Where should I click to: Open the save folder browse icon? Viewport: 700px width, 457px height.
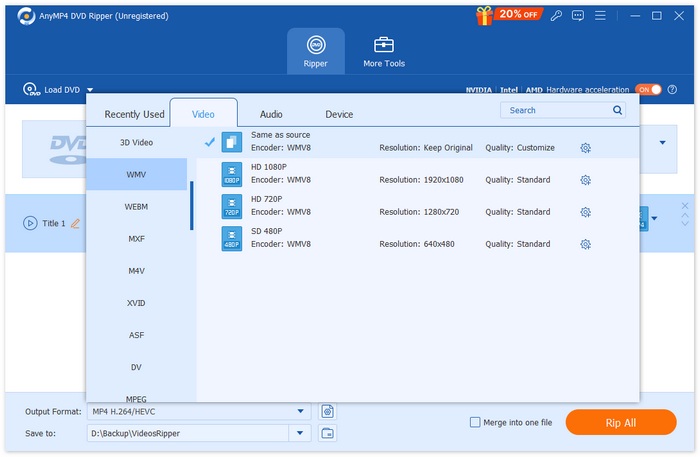tap(327, 433)
